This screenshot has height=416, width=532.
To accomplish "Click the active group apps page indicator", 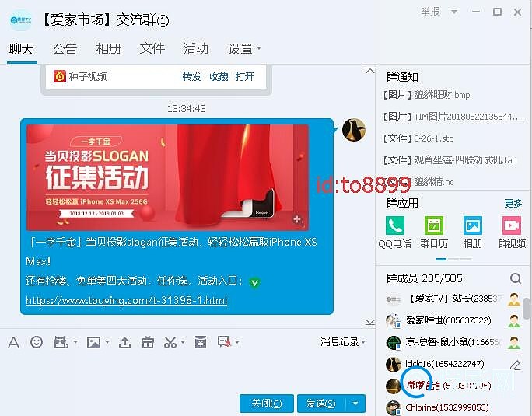I will 441,259.
